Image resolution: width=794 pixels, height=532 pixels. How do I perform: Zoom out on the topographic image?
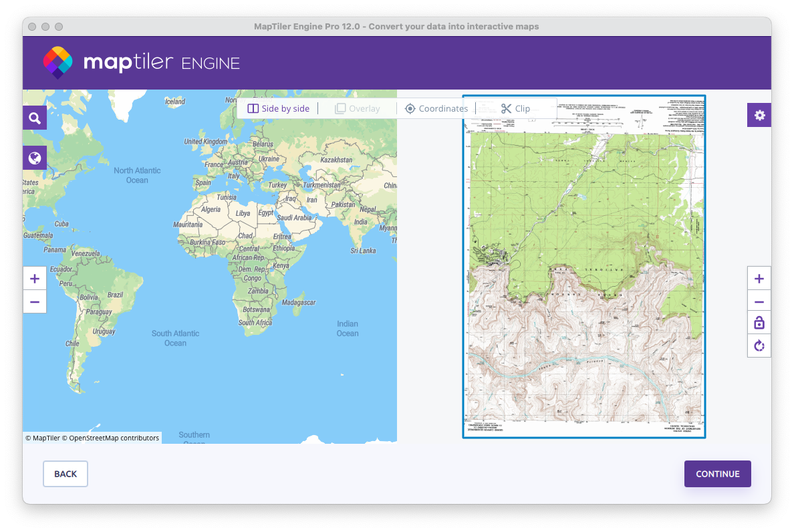tap(759, 302)
